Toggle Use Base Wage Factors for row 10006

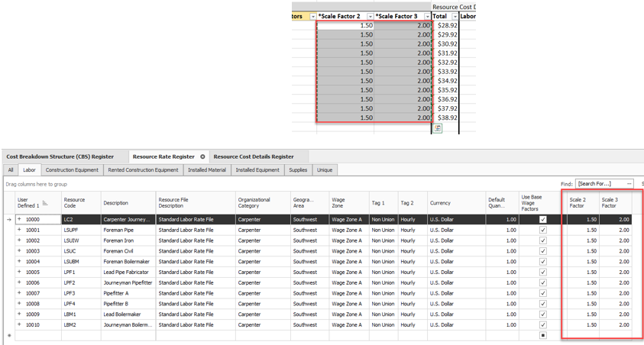pyautogui.click(x=542, y=282)
